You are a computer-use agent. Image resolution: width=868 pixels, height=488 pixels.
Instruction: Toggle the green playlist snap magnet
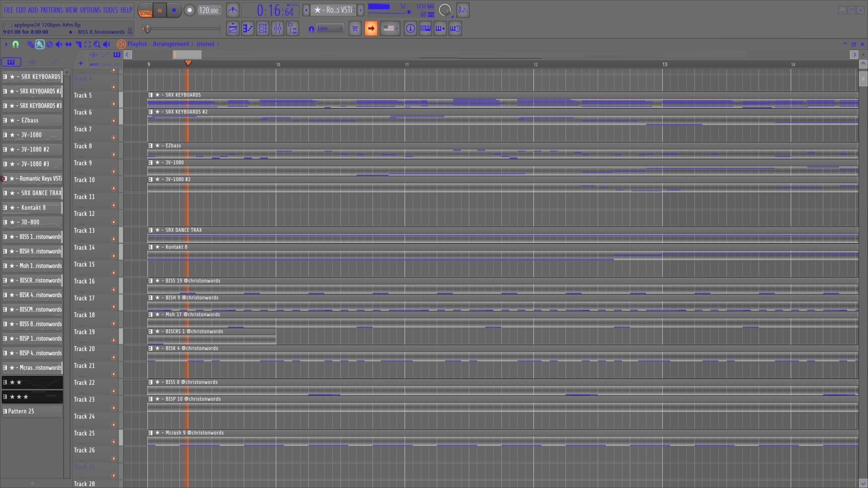[16, 44]
